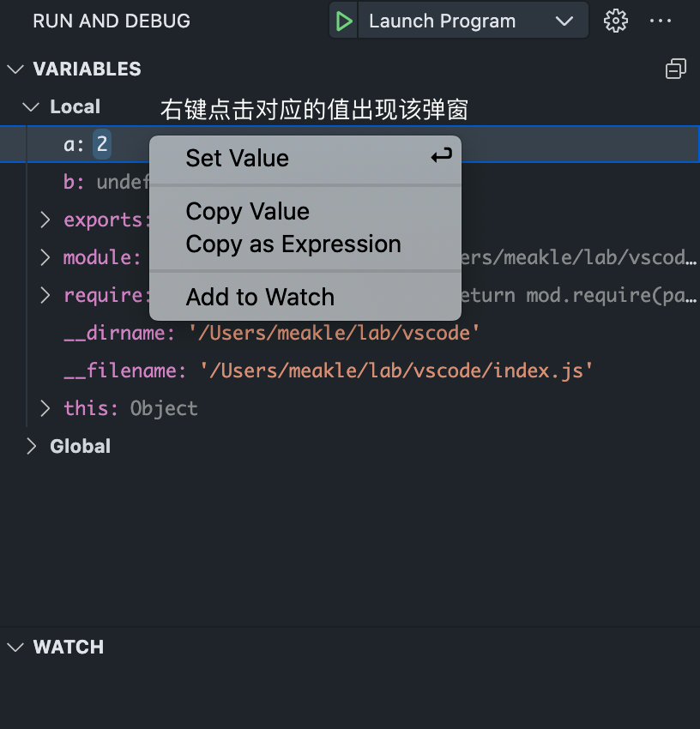This screenshot has height=729, width=700.
Task: Expand the exports variable
Action: [x=46, y=220]
